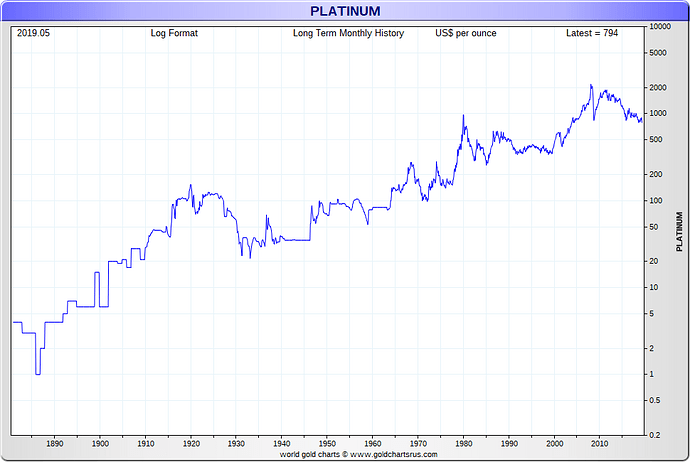Select the Log Format label
This screenshot has height=462, width=690.
click(x=174, y=33)
